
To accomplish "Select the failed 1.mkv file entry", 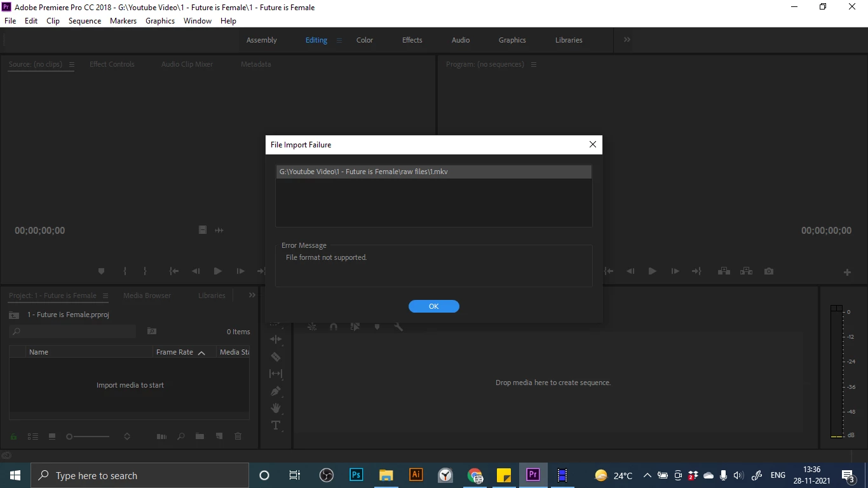I will [x=433, y=172].
